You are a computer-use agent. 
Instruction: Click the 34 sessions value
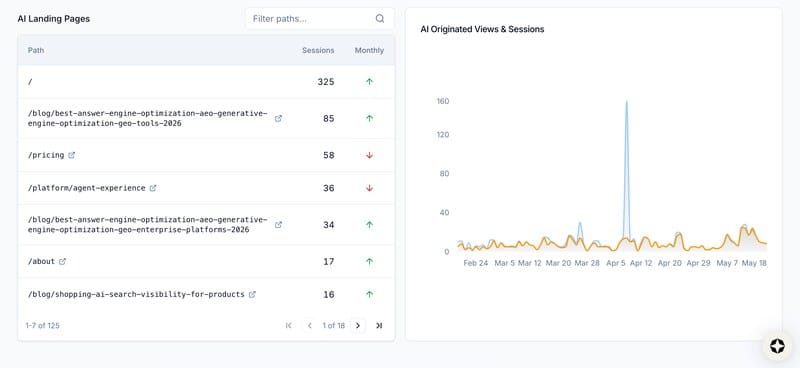[x=329, y=225]
